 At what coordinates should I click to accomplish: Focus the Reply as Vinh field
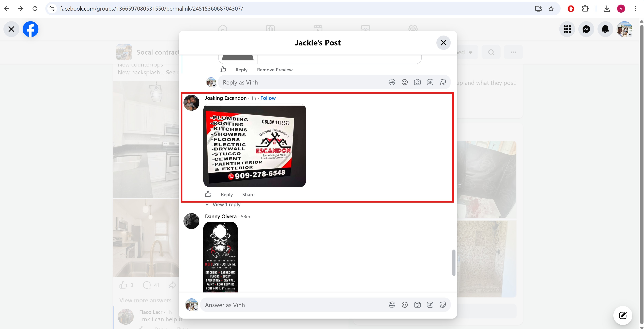point(302,83)
